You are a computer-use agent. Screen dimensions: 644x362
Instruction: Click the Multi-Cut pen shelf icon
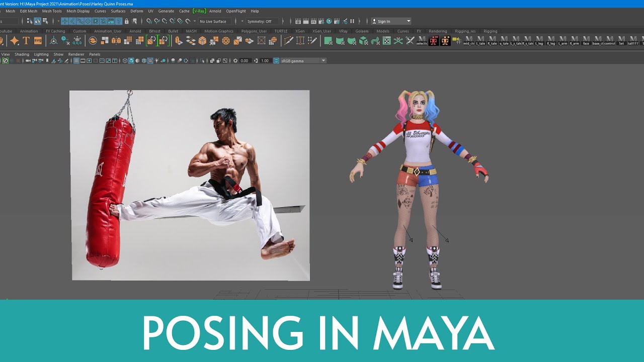289,41
